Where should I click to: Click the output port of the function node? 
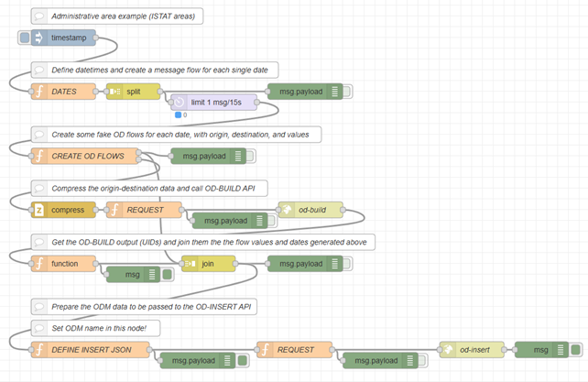coord(97,264)
